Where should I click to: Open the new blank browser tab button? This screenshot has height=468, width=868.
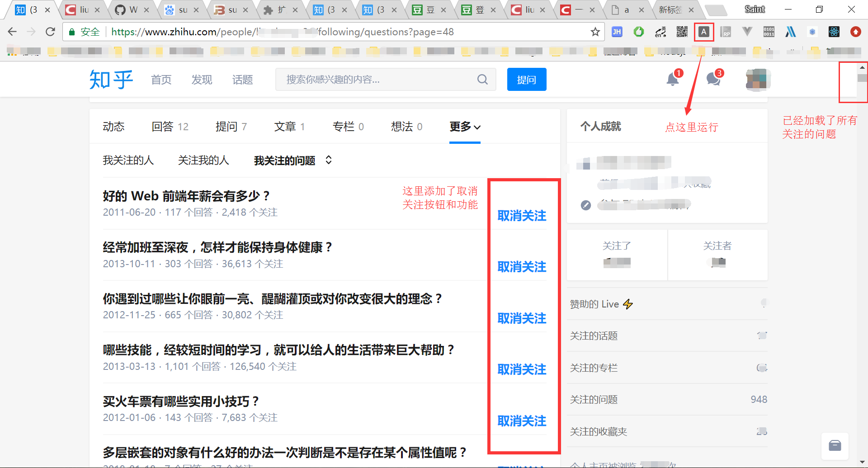(715, 10)
